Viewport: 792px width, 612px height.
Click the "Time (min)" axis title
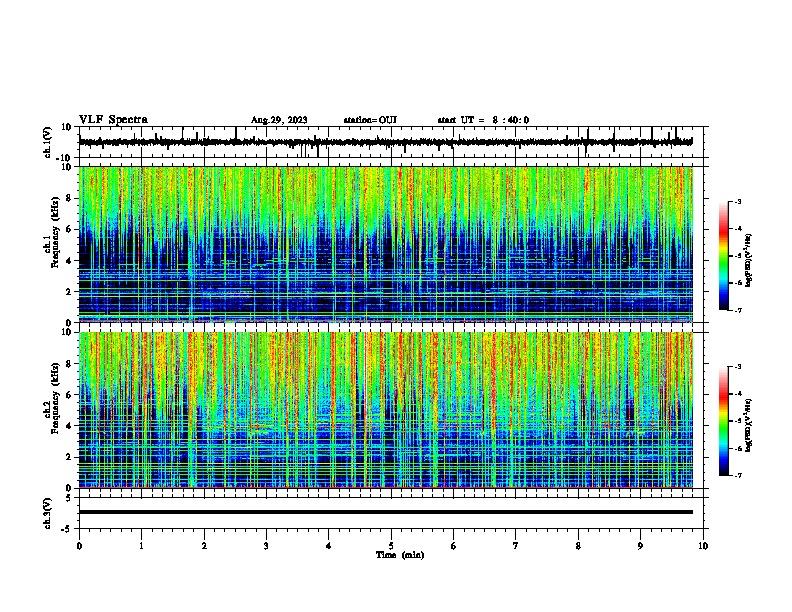tap(400, 555)
